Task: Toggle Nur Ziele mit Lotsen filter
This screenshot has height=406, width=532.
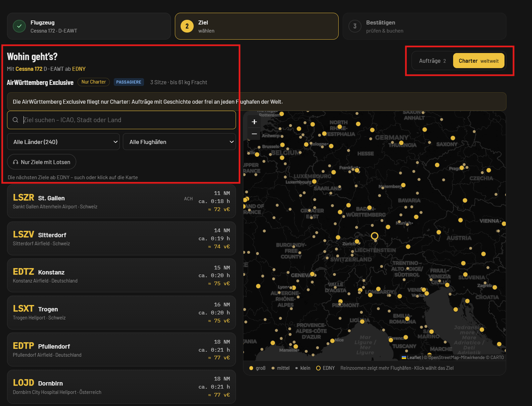Action: tap(42, 162)
